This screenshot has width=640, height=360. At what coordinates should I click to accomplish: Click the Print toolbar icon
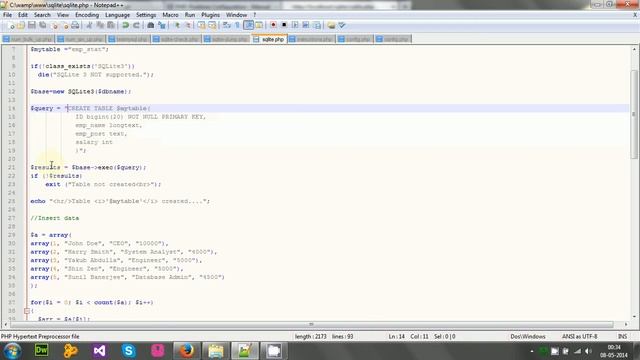point(75,25)
